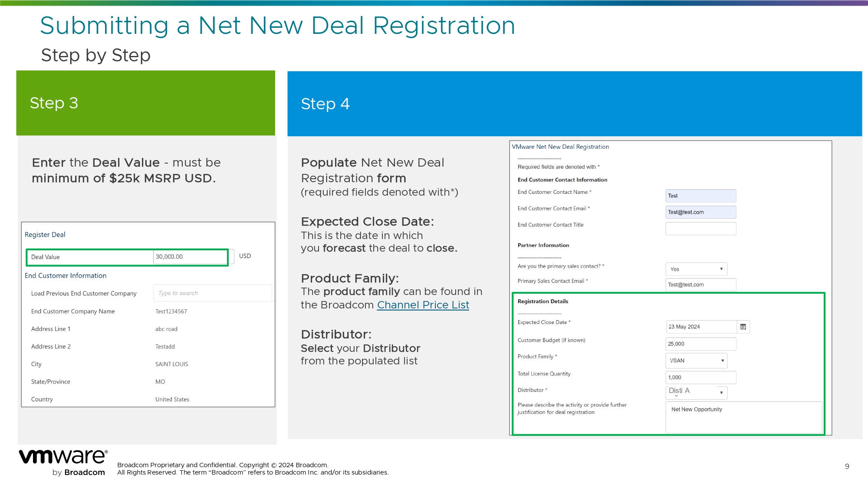Open the Expected Close Date calendar icon
The image size is (868, 488).
coord(743,327)
